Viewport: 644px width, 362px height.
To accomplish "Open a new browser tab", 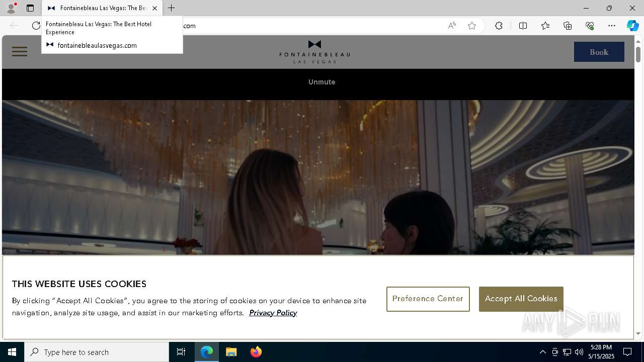I will pyautogui.click(x=172, y=8).
